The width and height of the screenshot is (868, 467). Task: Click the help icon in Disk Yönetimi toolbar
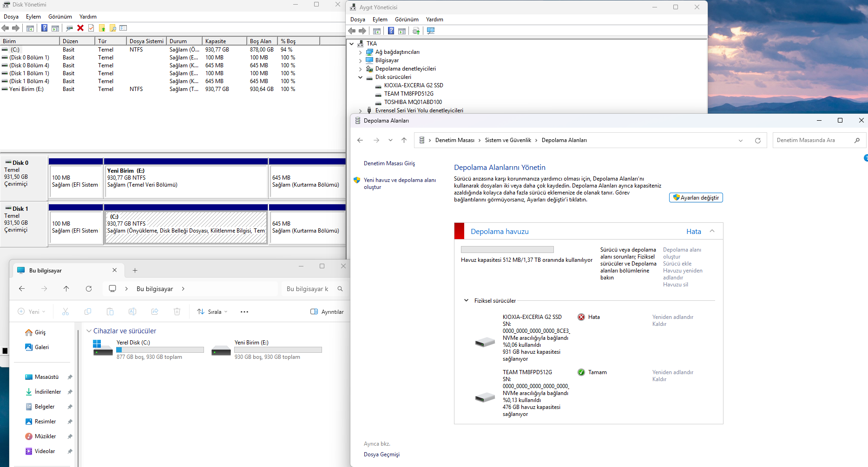[44, 28]
